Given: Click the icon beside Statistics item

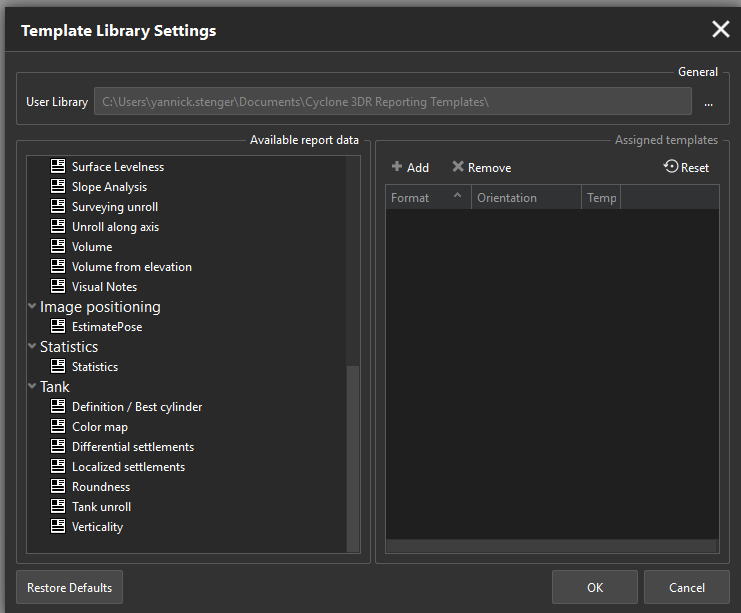Looking at the screenshot, I should click(58, 367).
